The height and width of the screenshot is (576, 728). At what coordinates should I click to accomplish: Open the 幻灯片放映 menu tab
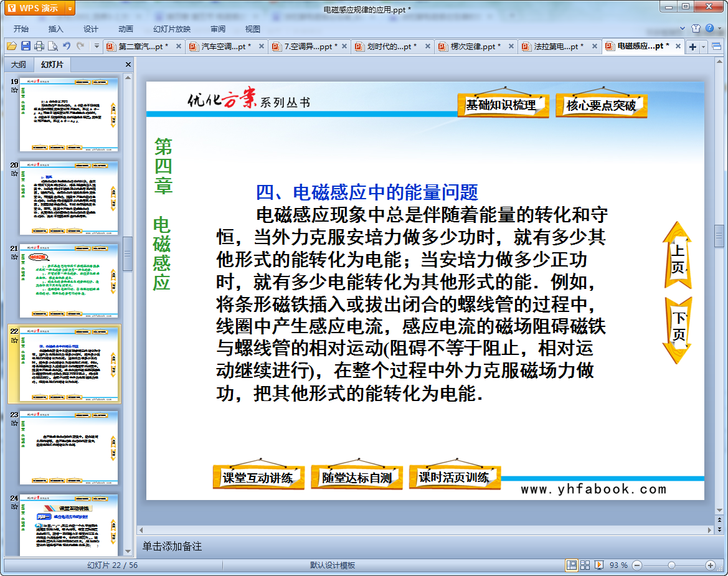pos(172,29)
